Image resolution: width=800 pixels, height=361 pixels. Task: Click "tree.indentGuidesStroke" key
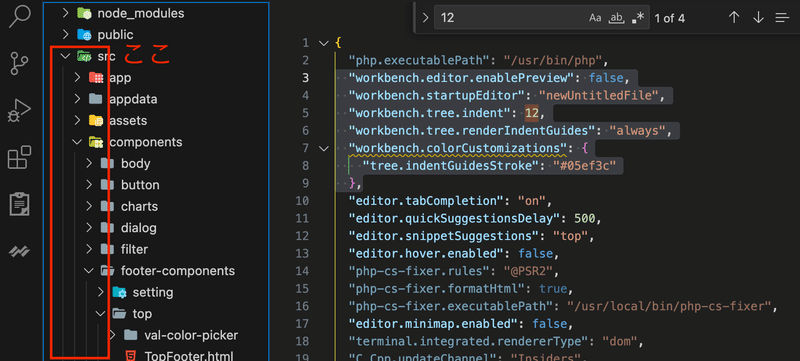click(x=451, y=165)
